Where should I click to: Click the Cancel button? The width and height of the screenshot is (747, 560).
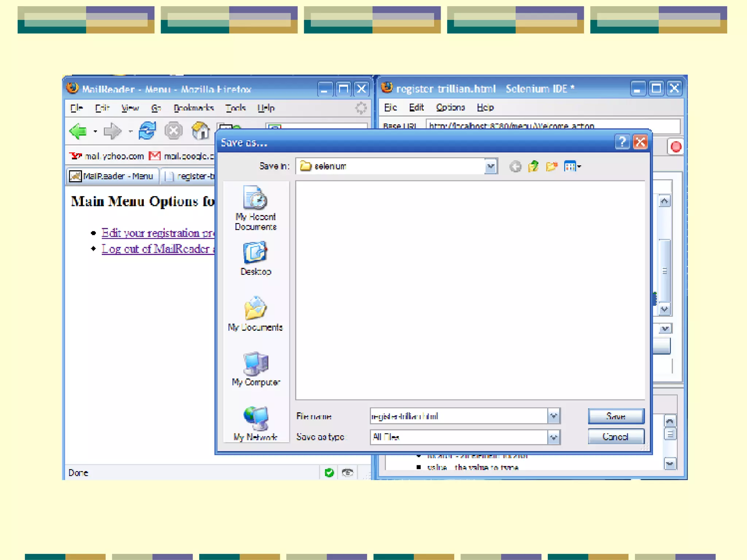616,437
